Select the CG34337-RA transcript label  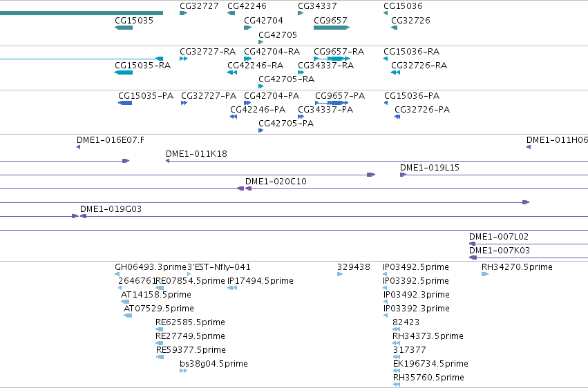(326, 66)
